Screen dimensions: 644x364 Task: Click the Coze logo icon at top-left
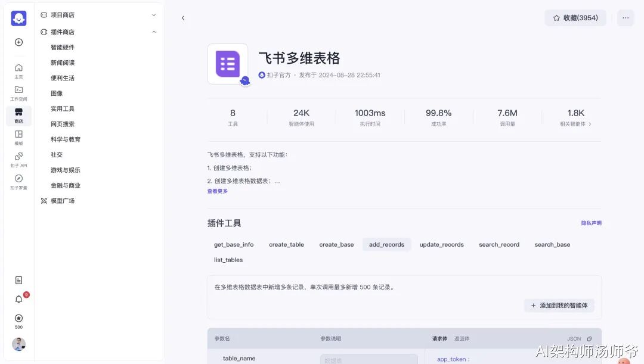tap(18, 18)
